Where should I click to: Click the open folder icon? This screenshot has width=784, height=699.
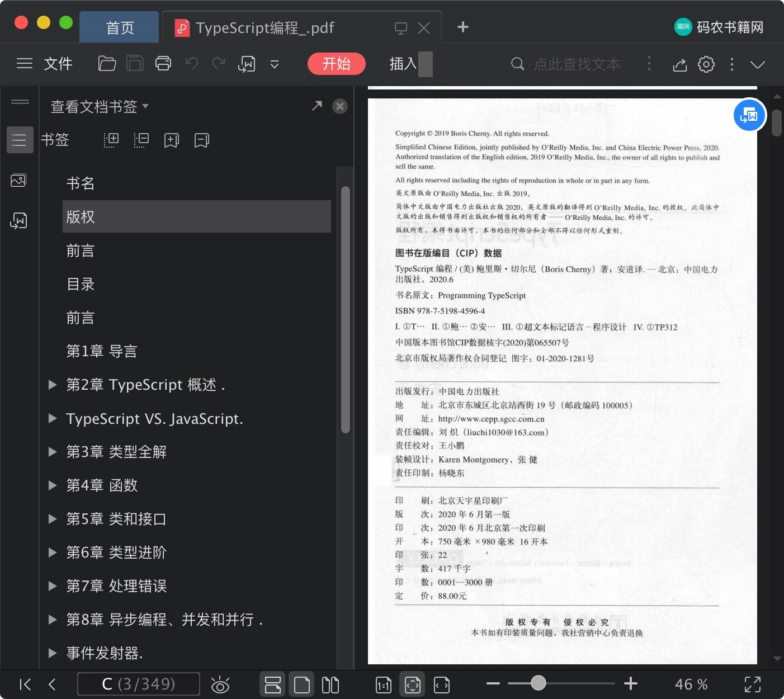click(107, 64)
